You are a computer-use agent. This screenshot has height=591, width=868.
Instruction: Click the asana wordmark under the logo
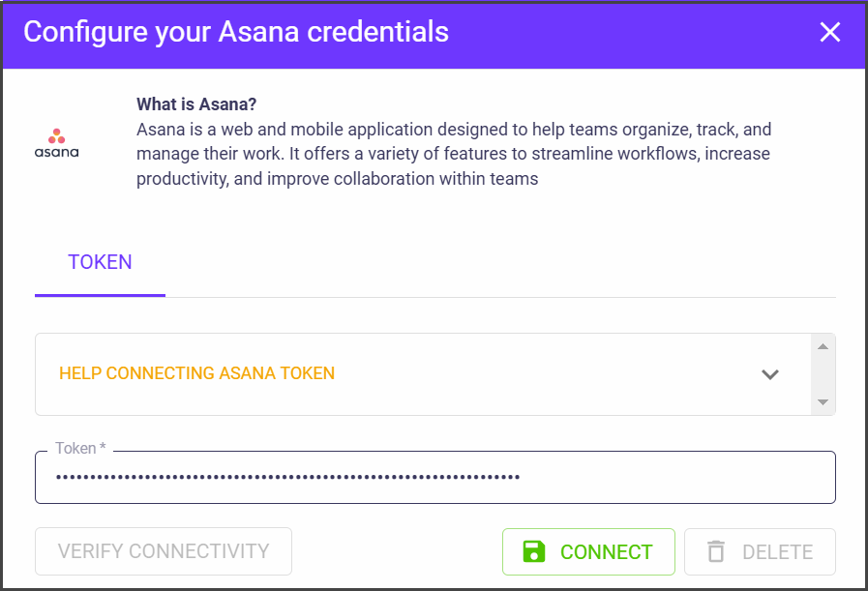57,152
